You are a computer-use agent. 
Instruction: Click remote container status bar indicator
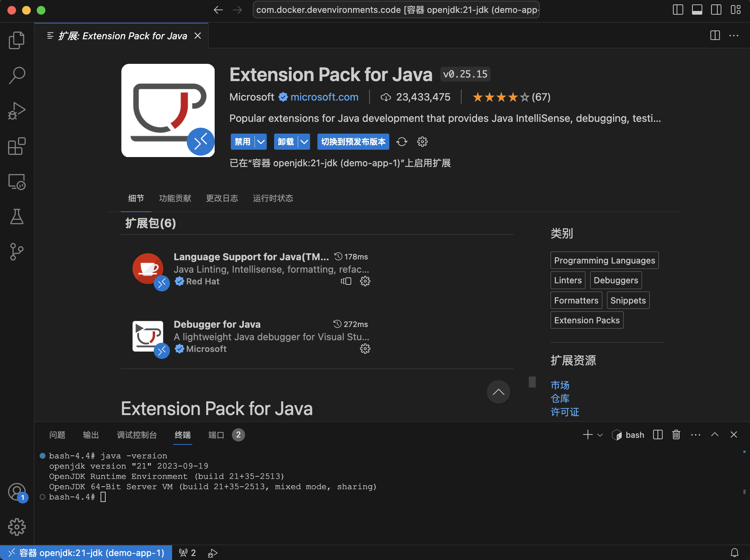(86, 553)
